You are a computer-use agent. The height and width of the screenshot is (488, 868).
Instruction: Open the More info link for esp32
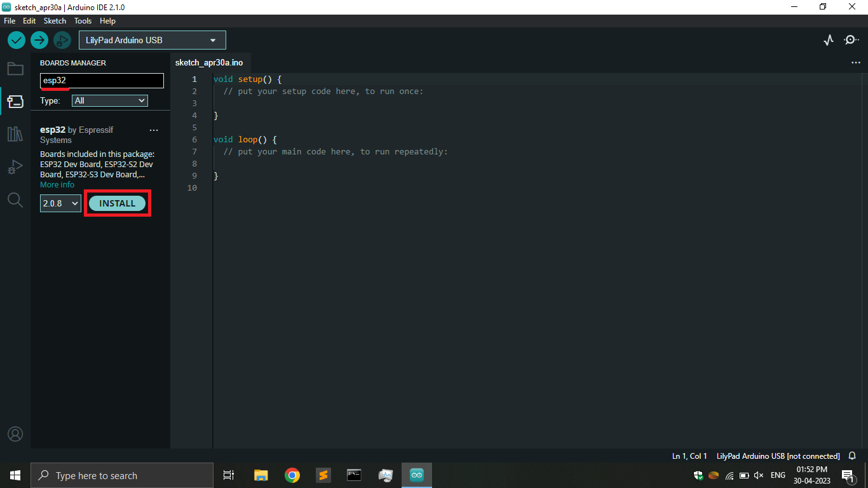tap(57, 184)
